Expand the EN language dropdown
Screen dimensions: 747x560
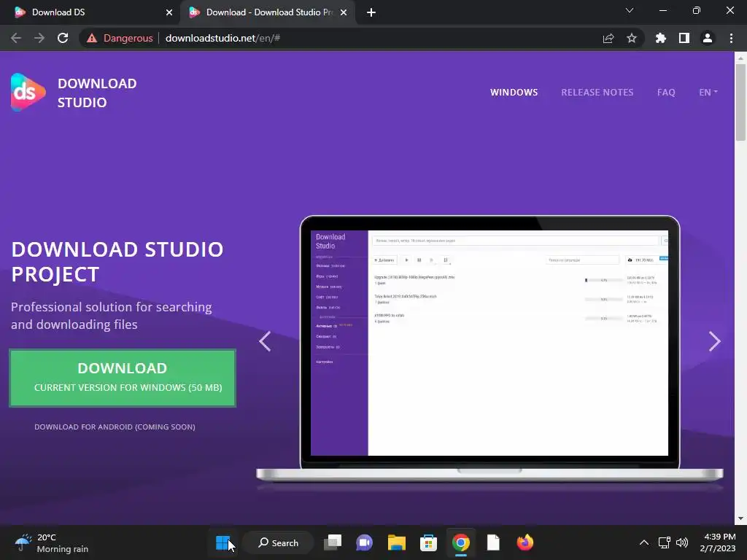pyautogui.click(x=708, y=93)
